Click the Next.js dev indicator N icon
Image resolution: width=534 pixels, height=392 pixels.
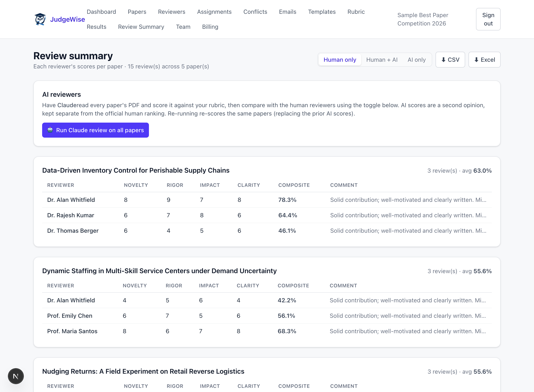click(16, 376)
